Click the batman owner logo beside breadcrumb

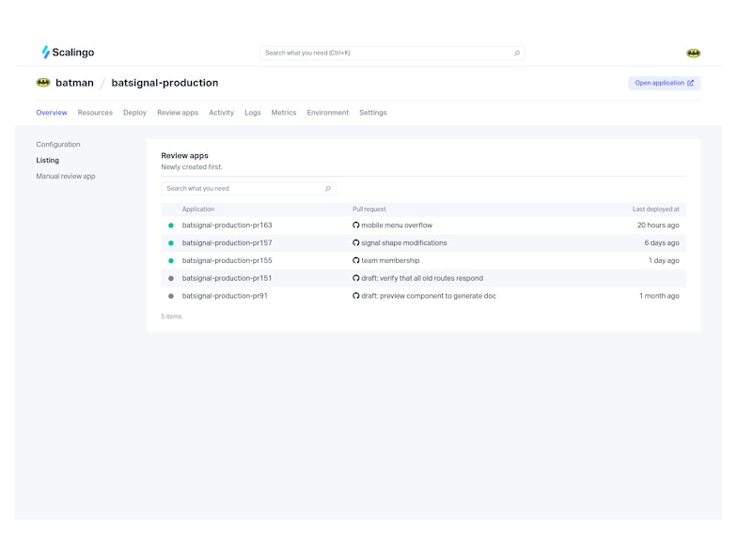tap(43, 83)
